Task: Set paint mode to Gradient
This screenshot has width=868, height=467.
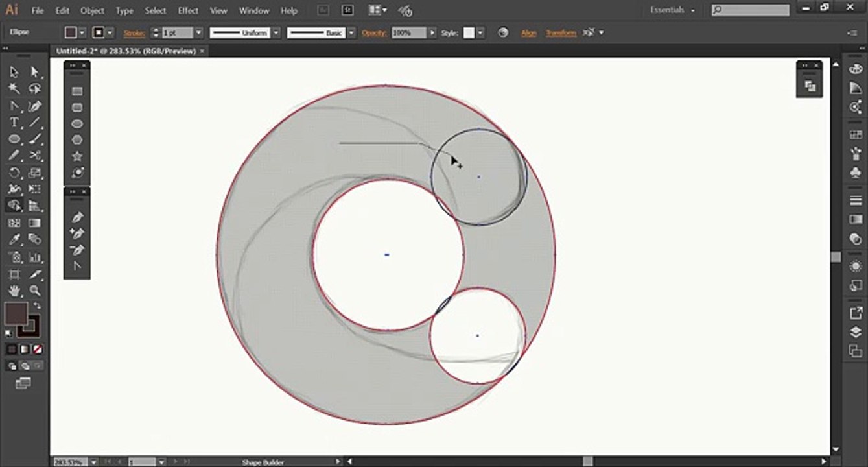Action: coord(25,350)
